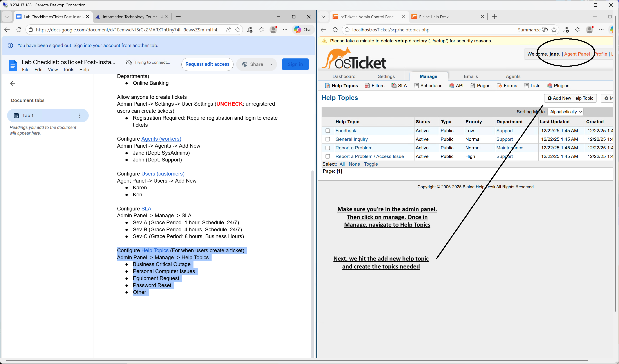
Task: Open the Filters section icon
Action: [x=367, y=86]
